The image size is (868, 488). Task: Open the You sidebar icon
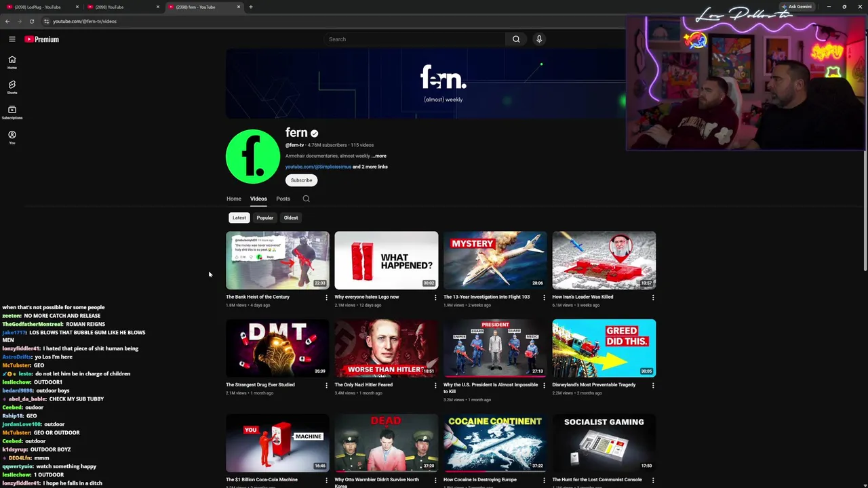click(12, 138)
